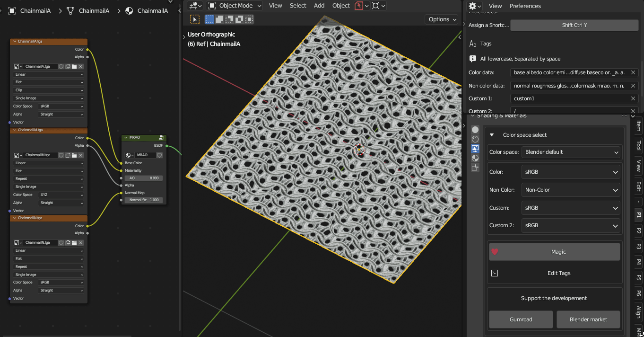The height and width of the screenshot is (337, 644).
Task: Click the Gumroad button
Action: tap(521, 319)
